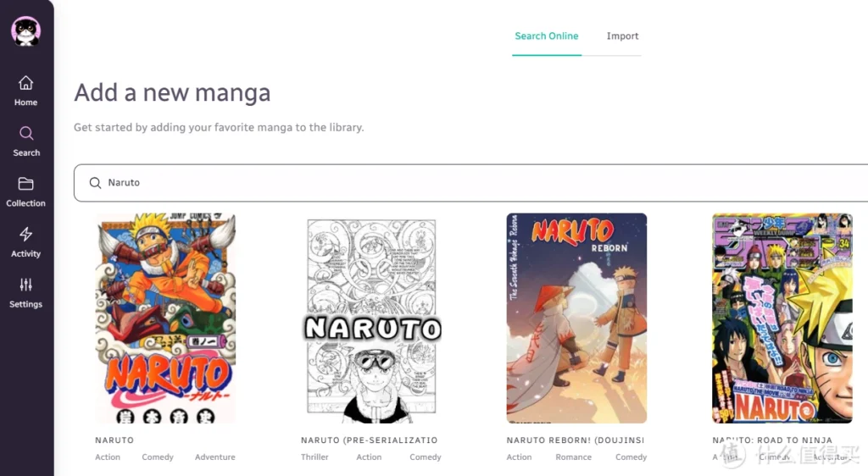This screenshot has height=476, width=868.
Task: Open the NARUTO (PRE-SERIALIZATIO title link
Action: coord(370,440)
